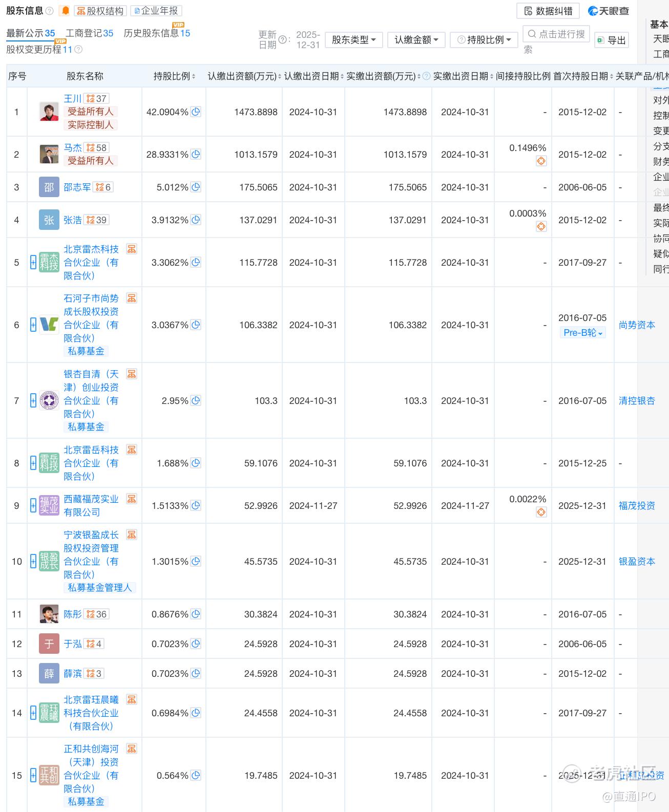Expand the 北京雷杰科技合伙企业 row

[33, 263]
